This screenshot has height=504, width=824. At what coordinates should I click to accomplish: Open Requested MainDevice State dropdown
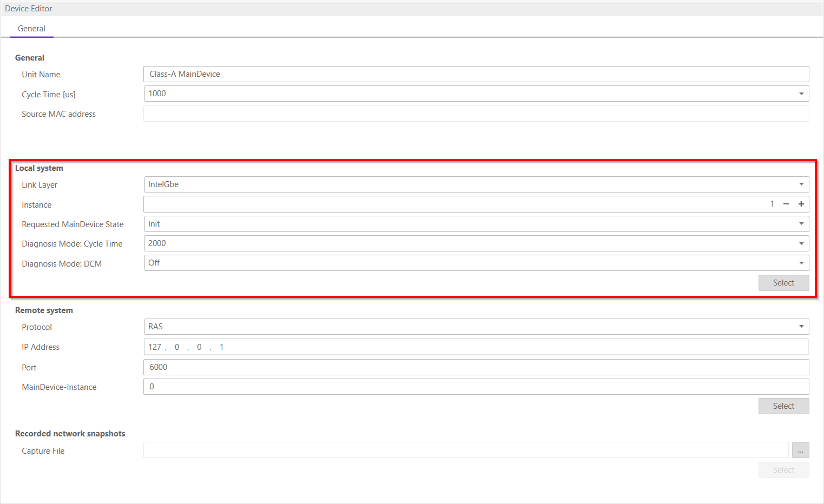(x=801, y=224)
